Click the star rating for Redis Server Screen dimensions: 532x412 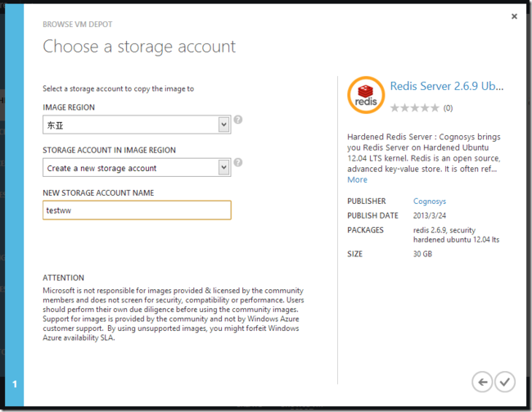click(x=415, y=108)
